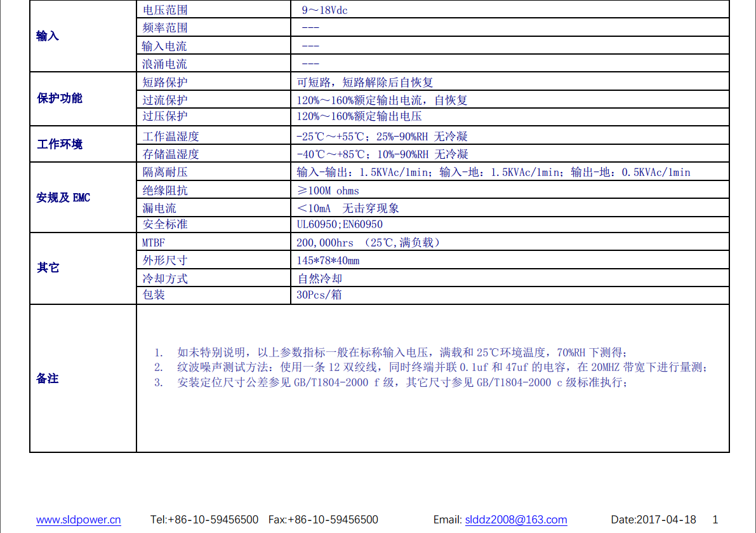Select the 短路保护 parameter label
Image resolution: width=756 pixels, height=533 pixels.
pos(165,83)
